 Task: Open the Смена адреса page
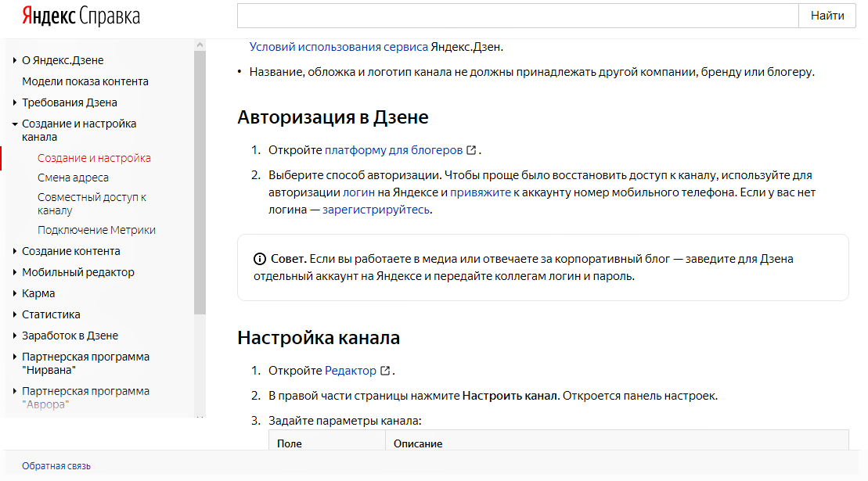pyautogui.click(x=73, y=178)
